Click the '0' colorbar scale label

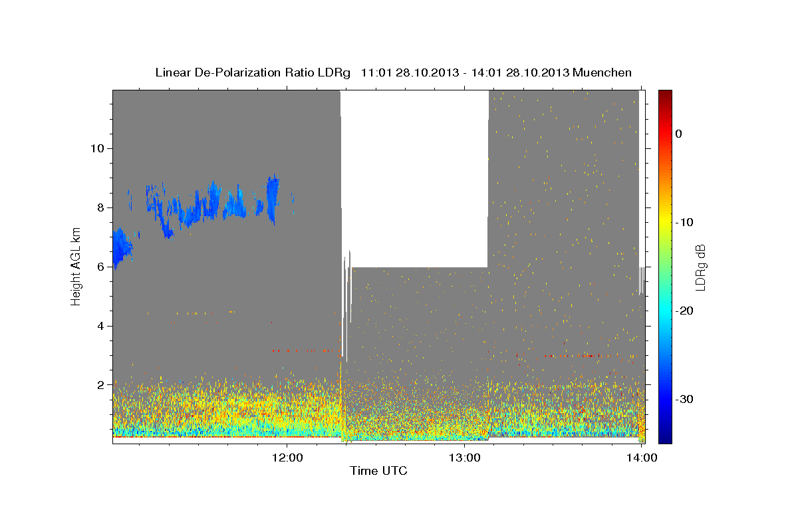(x=679, y=134)
